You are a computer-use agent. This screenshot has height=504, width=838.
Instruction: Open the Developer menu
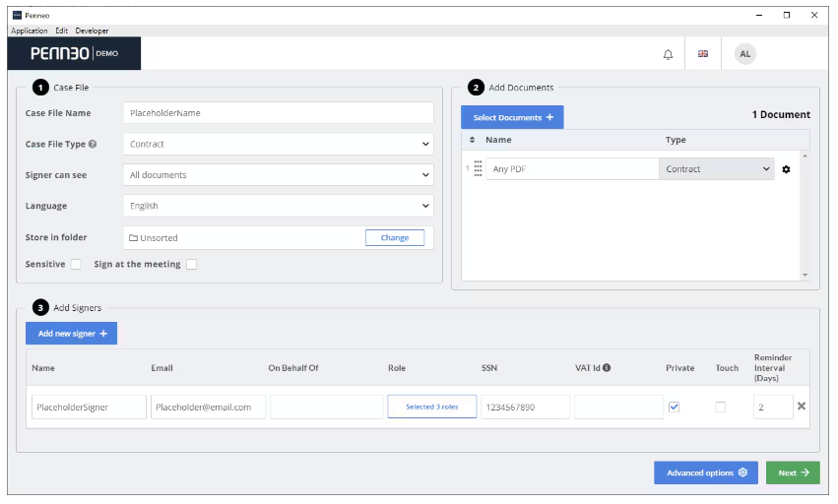pos(92,31)
